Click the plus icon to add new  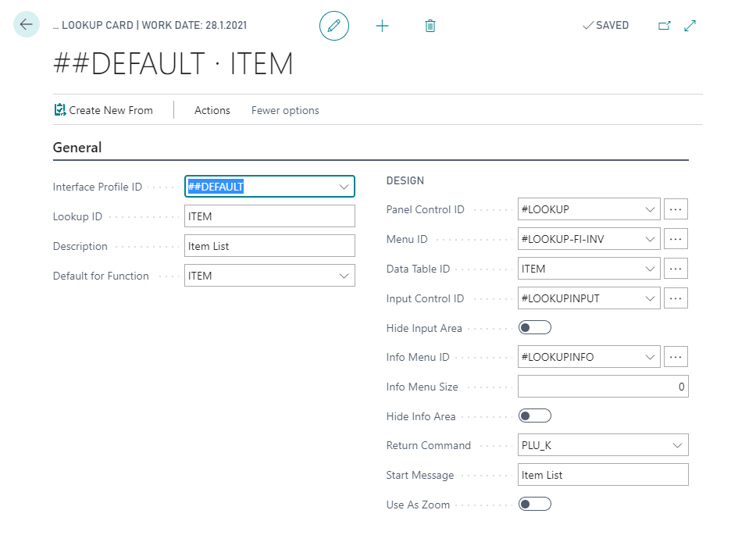pos(382,26)
